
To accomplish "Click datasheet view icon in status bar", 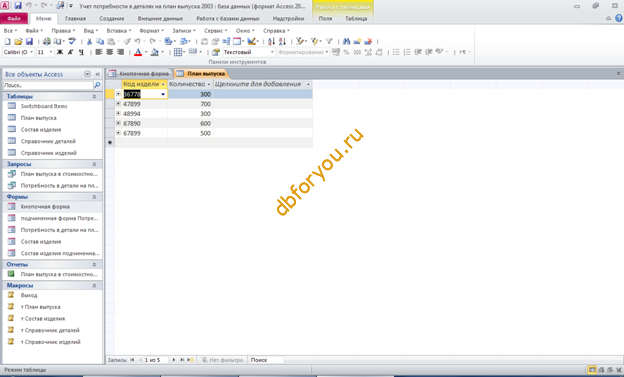I will 592,370.
